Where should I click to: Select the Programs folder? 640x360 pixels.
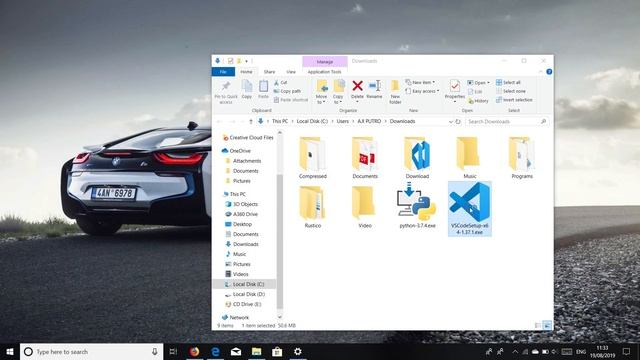pyautogui.click(x=522, y=158)
